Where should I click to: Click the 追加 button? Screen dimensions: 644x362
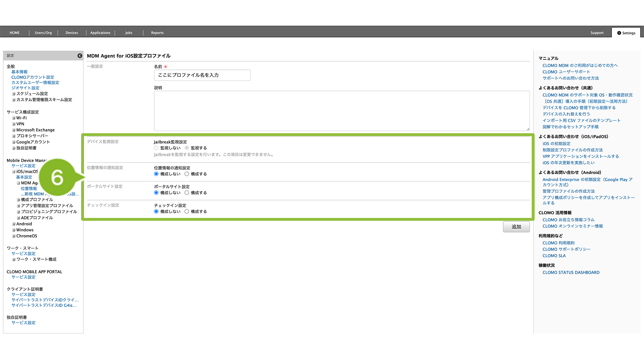point(516,227)
